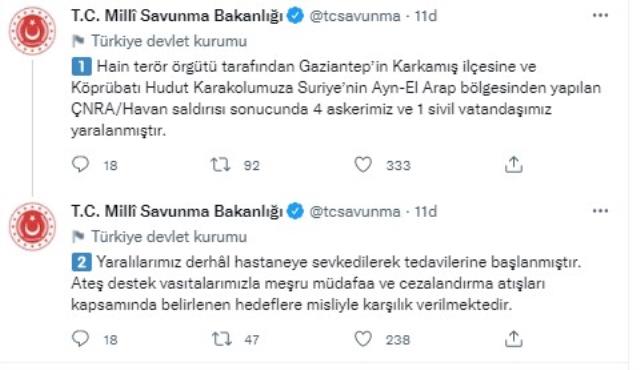This screenshot has height=370, width=640.
Task: Open T.C. Millî Savunma Bakanlığı name in second tweet
Action: point(177,211)
